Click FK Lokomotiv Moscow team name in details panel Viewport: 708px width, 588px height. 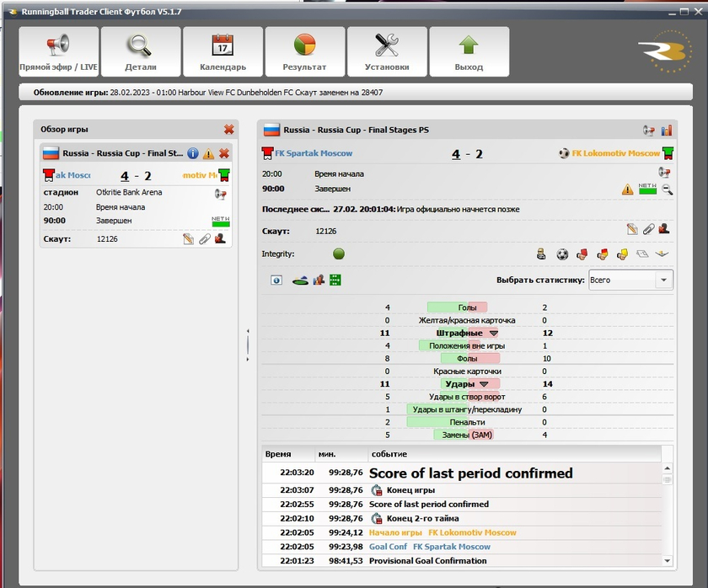click(616, 153)
